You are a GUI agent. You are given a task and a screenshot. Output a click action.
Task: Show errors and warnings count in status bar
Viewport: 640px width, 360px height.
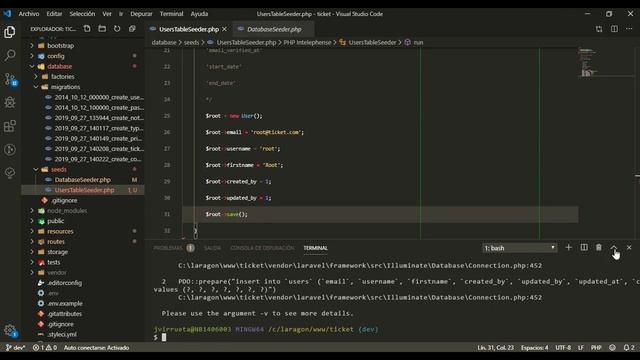[x=45, y=347]
